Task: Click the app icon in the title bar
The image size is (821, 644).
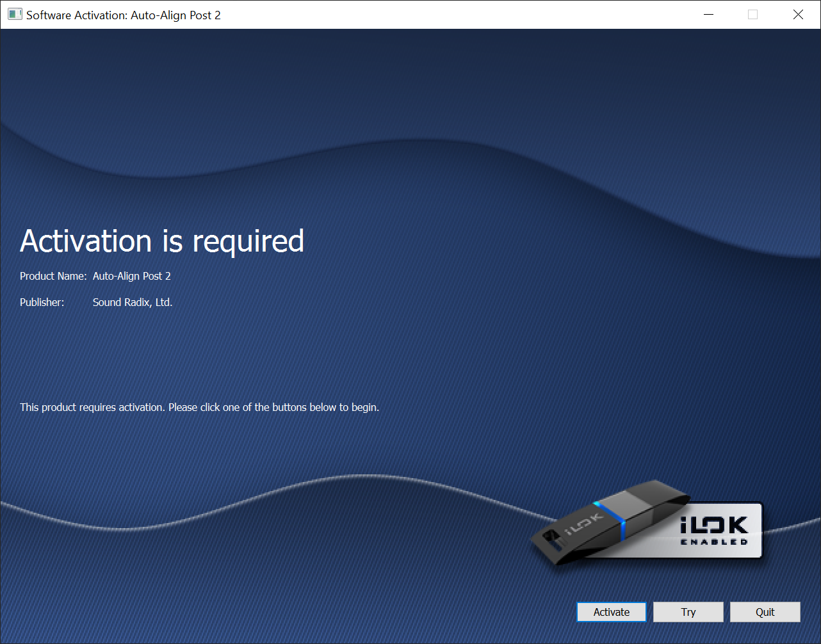Action: click(15, 14)
